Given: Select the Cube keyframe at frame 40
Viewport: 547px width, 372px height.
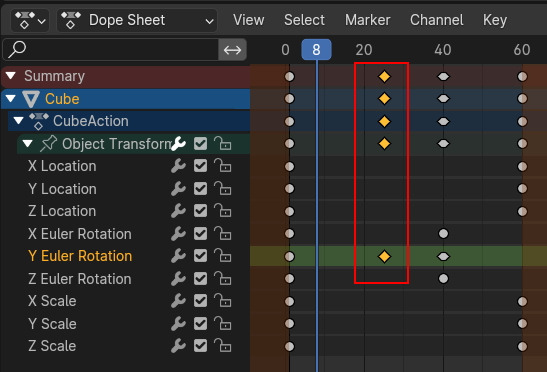Looking at the screenshot, I should (443, 99).
